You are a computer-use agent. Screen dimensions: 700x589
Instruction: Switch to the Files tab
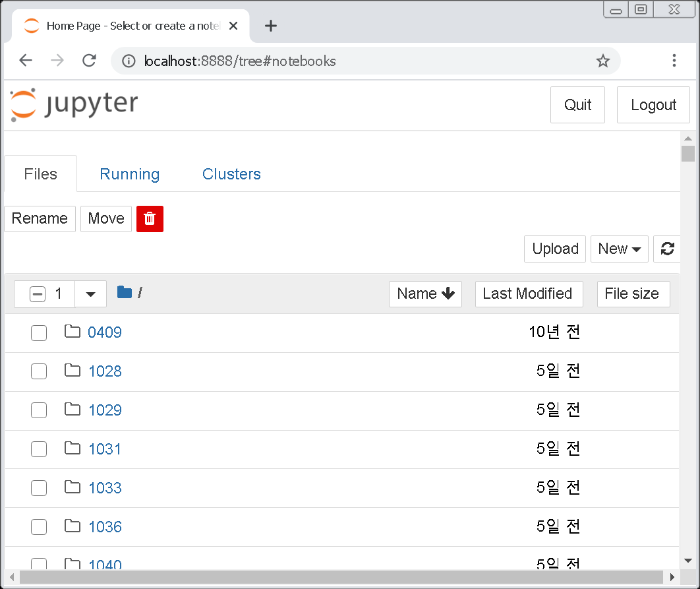(41, 174)
